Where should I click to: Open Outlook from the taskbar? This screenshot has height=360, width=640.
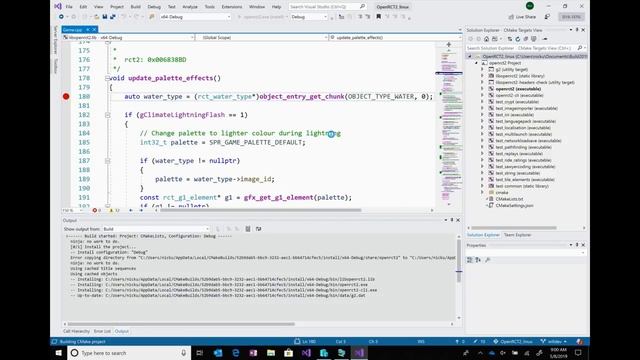point(218,353)
